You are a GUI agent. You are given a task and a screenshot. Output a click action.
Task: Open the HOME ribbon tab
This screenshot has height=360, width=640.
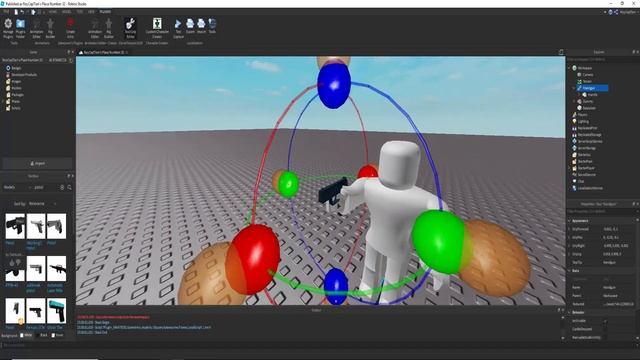(x=53, y=12)
